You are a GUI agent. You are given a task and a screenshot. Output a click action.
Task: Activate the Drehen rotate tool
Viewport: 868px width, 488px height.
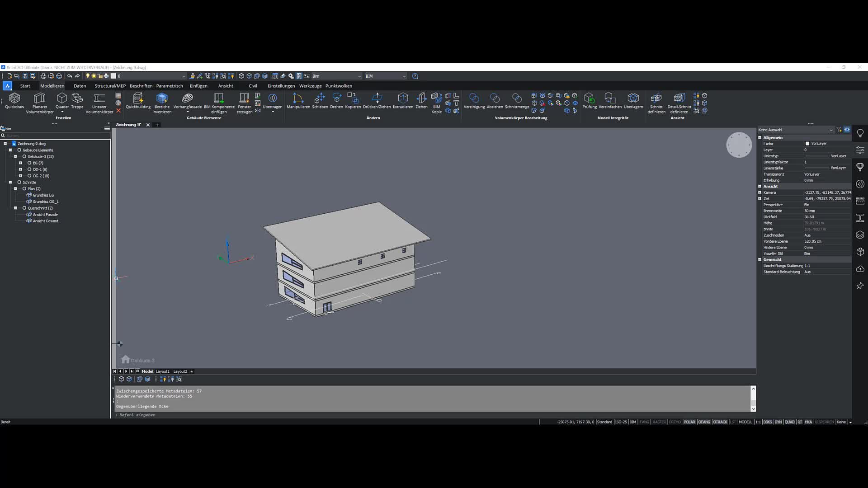click(x=336, y=101)
